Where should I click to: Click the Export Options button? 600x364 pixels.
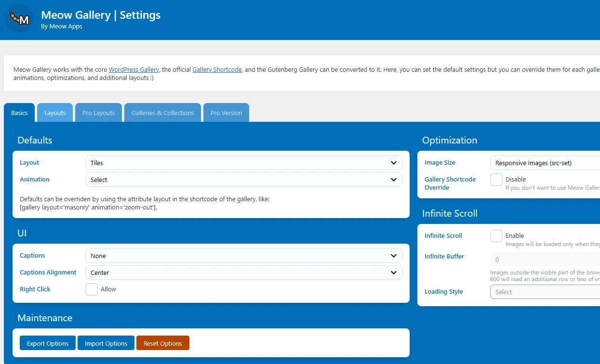(x=48, y=343)
